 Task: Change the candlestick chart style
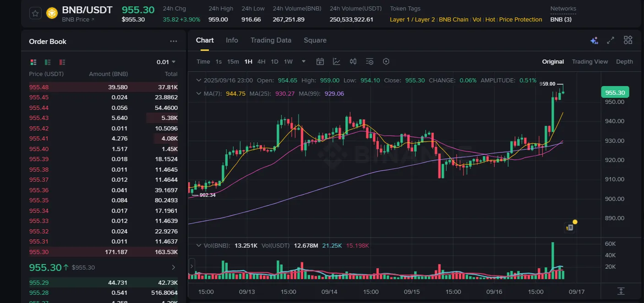click(x=353, y=61)
